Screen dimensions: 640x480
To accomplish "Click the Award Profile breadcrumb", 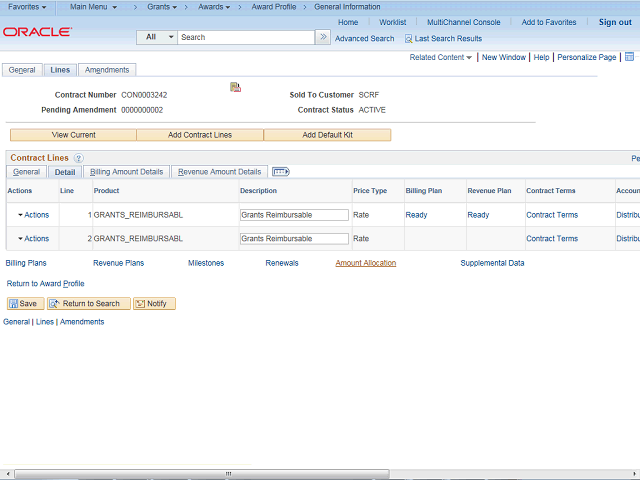I will point(273,7).
